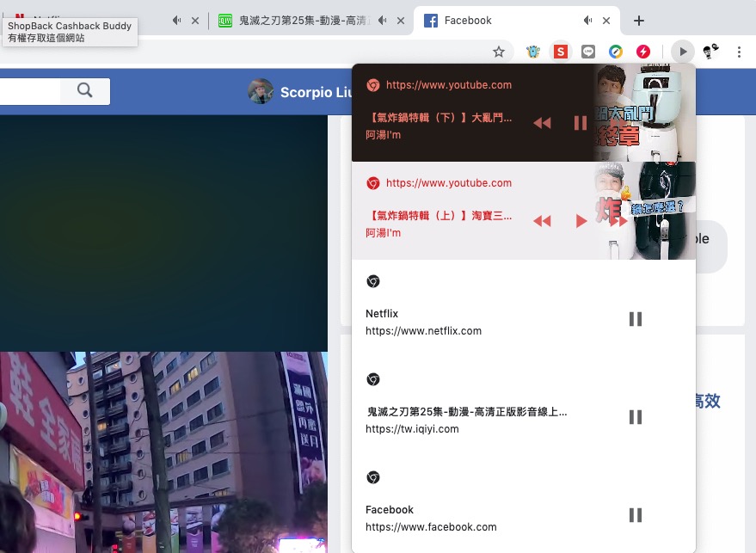Screen dimensions: 756x553
Task: Pause the Netflix media session
Action: (x=636, y=319)
